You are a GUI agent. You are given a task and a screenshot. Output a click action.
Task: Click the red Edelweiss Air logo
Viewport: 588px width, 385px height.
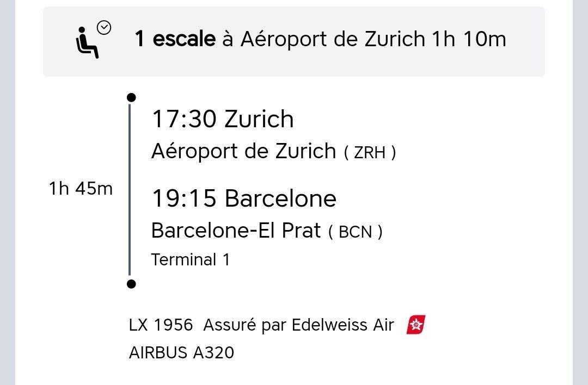tap(416, 325)
